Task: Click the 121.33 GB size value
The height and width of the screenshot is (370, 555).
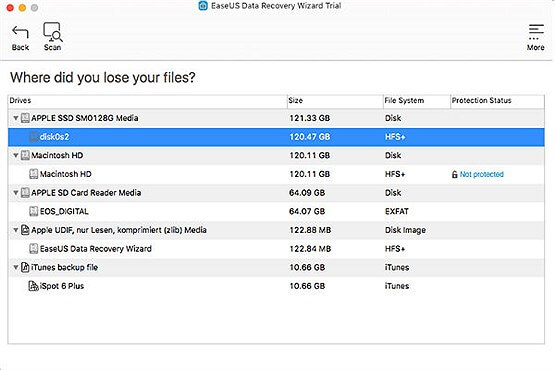Action: pos(310,118)
